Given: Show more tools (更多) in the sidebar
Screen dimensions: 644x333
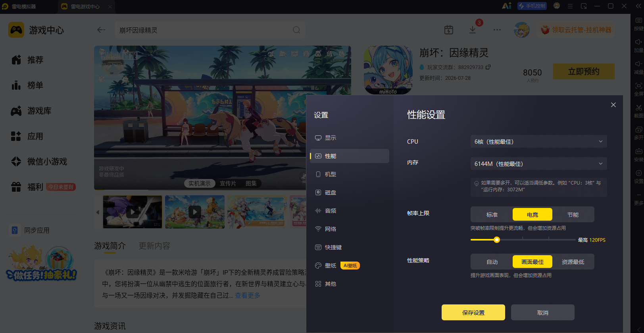Looking at the screenshot, I should [638, 198].
